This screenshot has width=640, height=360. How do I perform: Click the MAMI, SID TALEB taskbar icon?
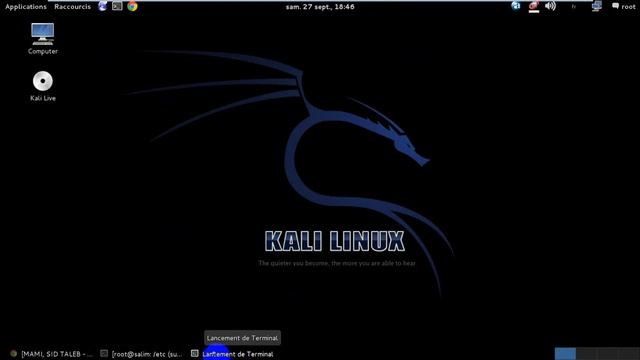(13, 353)
